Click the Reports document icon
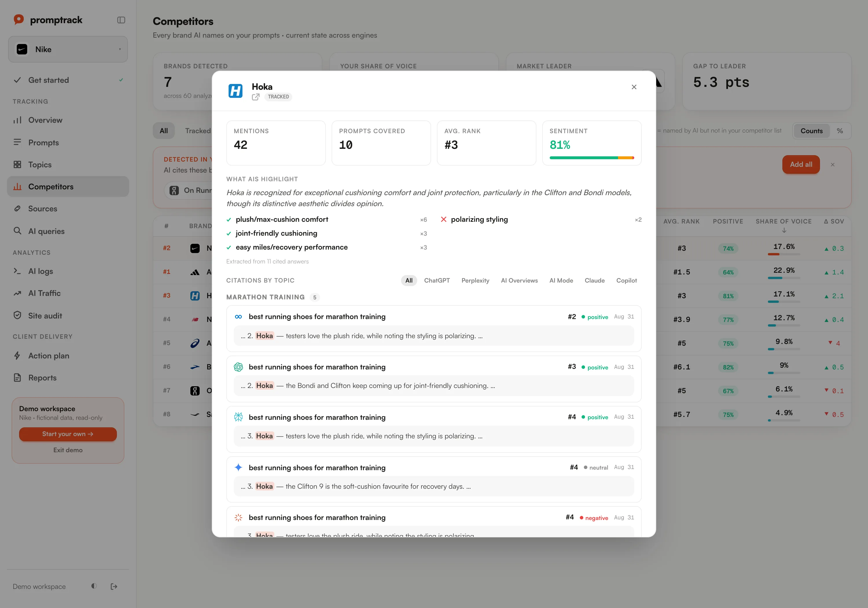Viewport: 868px width, 608px height. [17, 378]
